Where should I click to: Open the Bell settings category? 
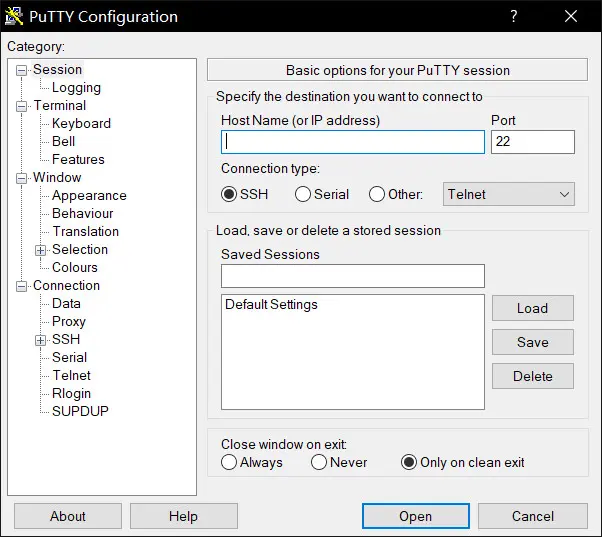pyautogui.click(x=63, y=141)
